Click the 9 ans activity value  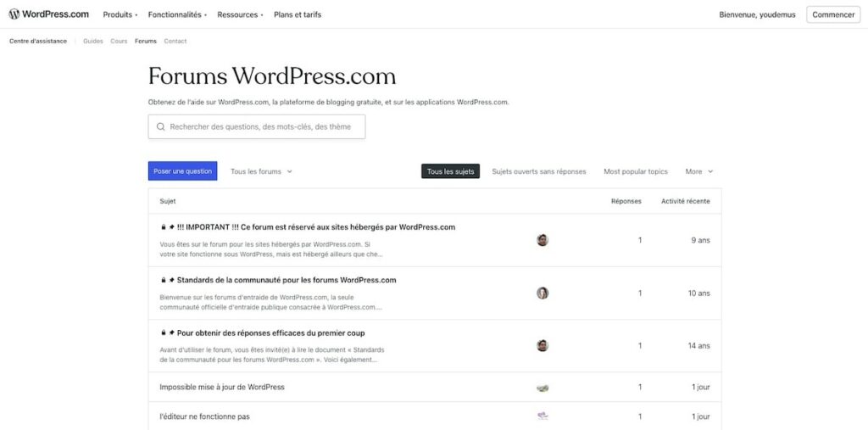[701, 241]
